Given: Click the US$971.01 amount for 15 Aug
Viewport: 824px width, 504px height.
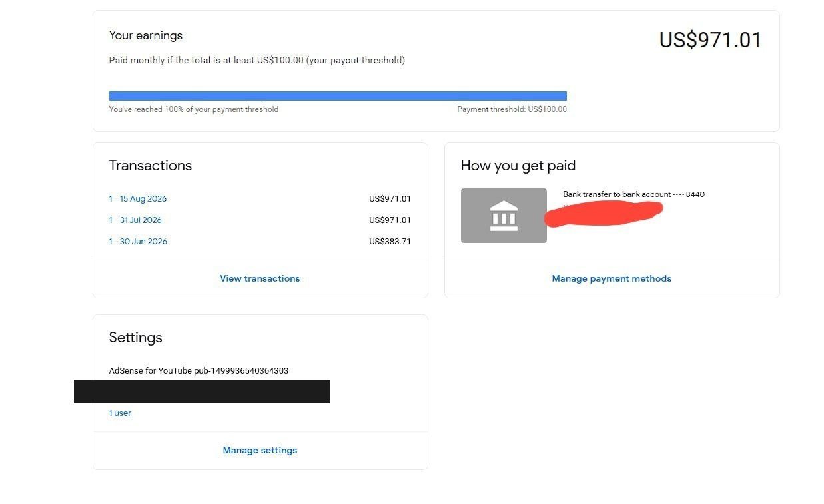Looking at the screenshot, I should [x=390, y=199].
